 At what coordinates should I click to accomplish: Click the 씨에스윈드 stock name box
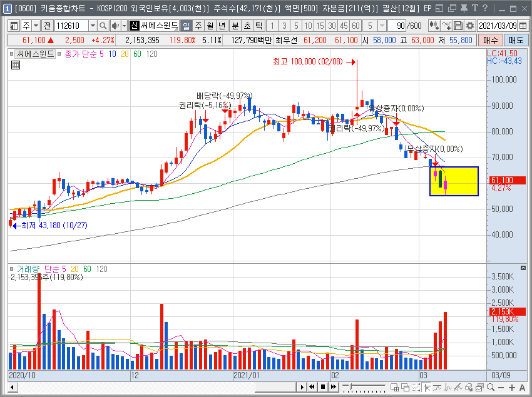pos(159,26)
